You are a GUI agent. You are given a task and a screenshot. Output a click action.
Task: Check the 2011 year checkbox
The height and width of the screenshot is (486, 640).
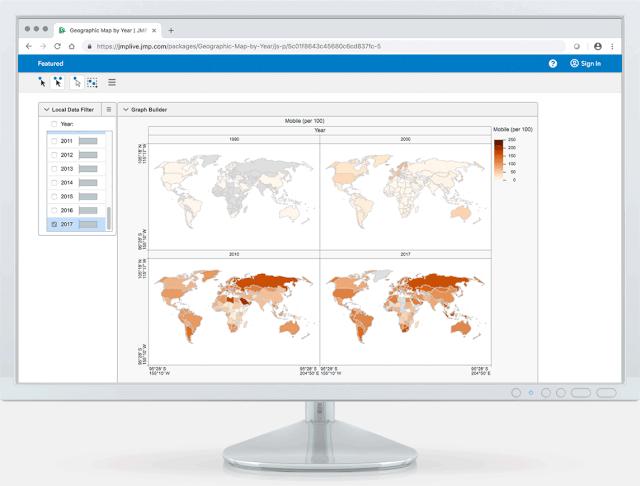tap(54, 141)
